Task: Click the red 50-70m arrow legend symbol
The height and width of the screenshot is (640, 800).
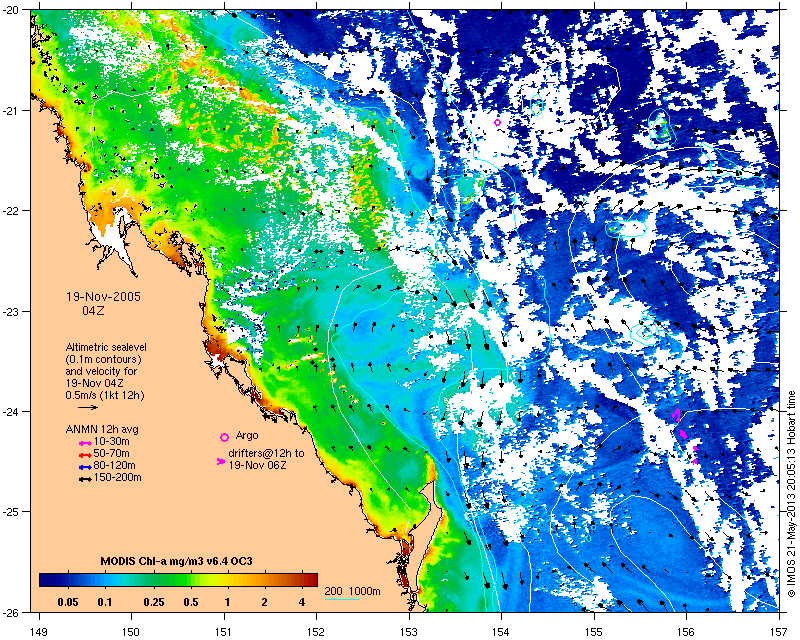Action: (85, 454)
